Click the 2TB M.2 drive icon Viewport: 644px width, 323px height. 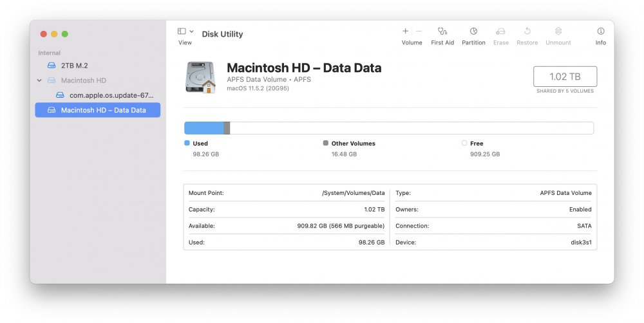52,66
